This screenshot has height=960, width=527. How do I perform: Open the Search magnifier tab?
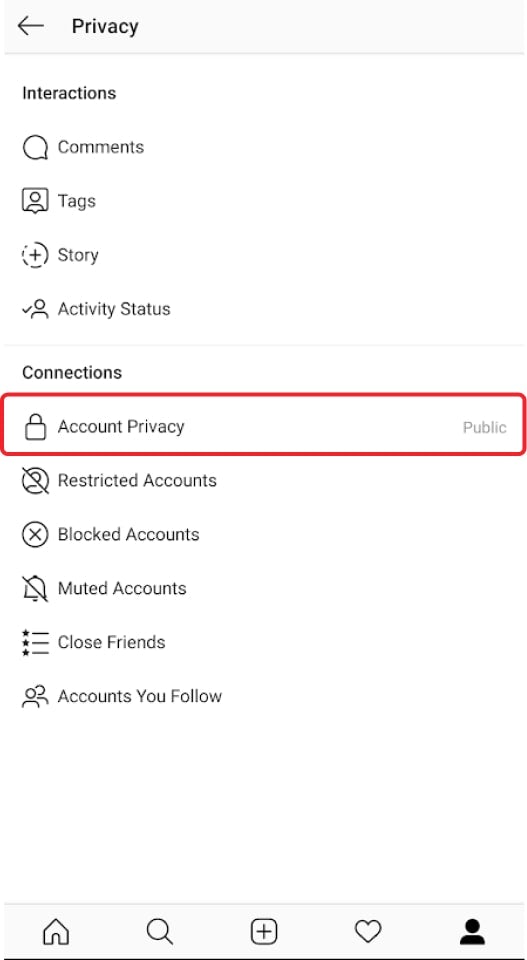[x=160, y=932]
